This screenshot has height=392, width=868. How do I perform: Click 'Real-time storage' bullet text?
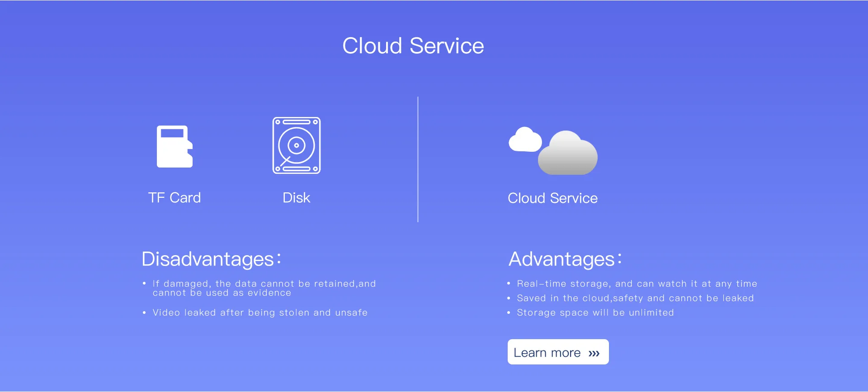tap(637, 284)
